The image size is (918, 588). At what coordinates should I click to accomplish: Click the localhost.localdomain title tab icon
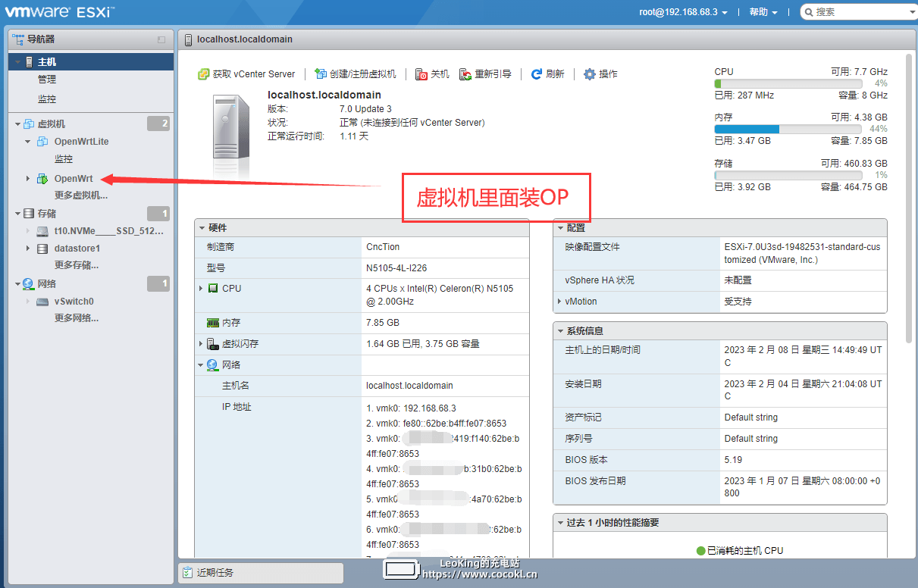tap(190, 39)
